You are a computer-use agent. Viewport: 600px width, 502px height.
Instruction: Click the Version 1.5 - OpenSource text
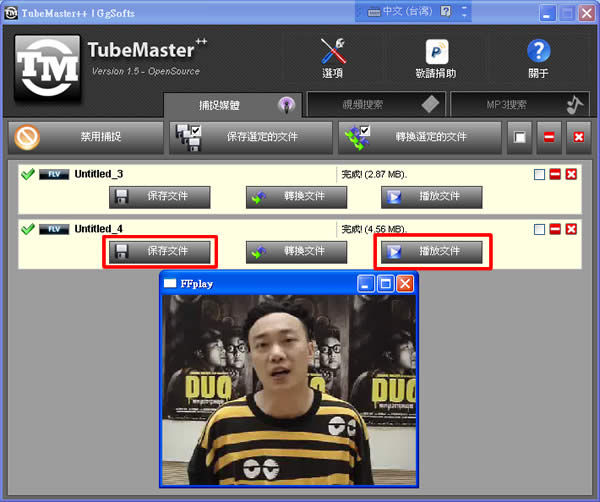[146, 72]
